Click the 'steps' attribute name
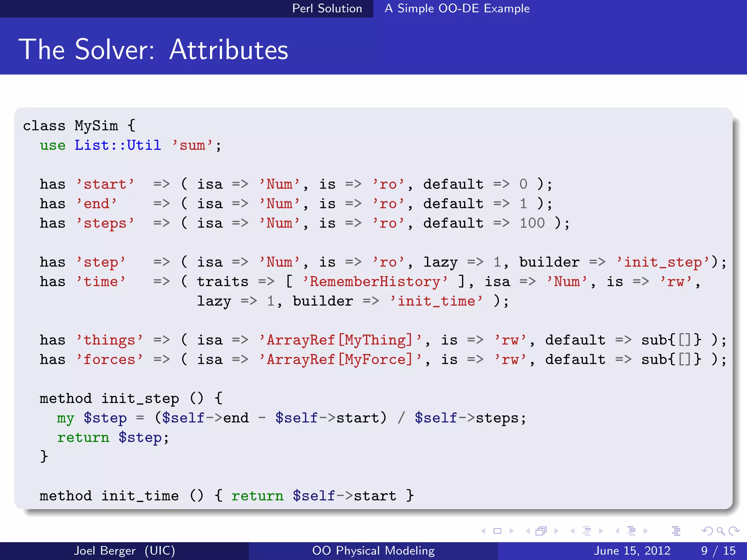The image size is (747, 560). pos(105,223)
